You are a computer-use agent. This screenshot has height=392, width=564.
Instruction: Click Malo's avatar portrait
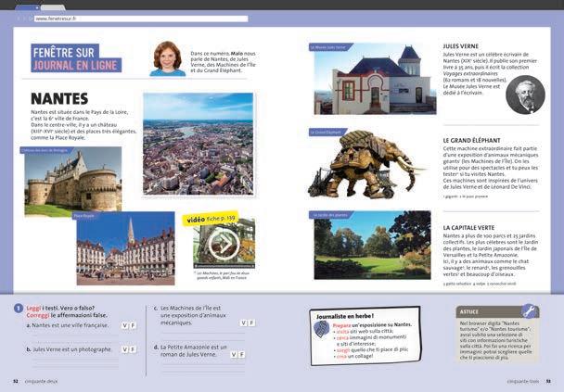click(168, 59)
